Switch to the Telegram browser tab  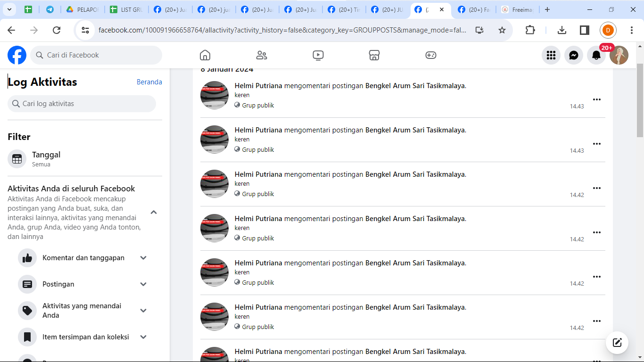point(50,9)
